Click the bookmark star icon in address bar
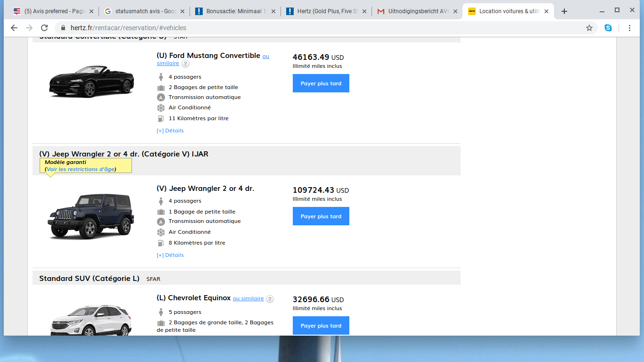 click(x=589, y=28)
